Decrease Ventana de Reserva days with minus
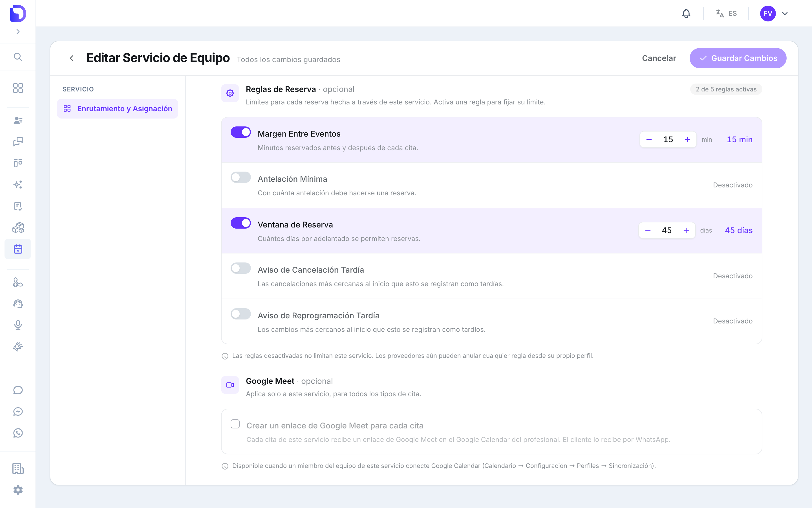The height and width of the screenshot is (508, 812). 648,230
